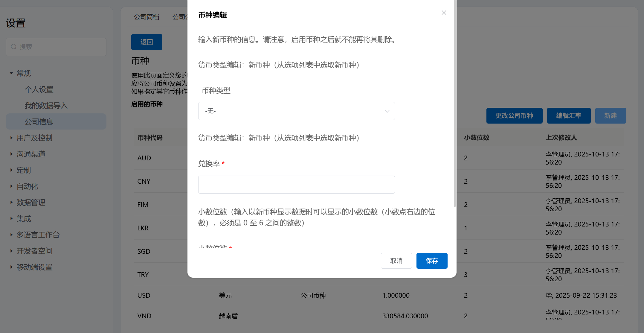Click the 兑换率 input field

pyautogui.click(x=296, y=184)
